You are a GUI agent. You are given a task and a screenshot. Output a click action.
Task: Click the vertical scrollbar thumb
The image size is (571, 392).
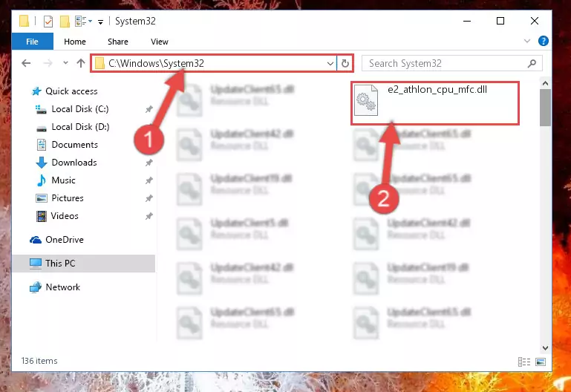tap(545, 108)
